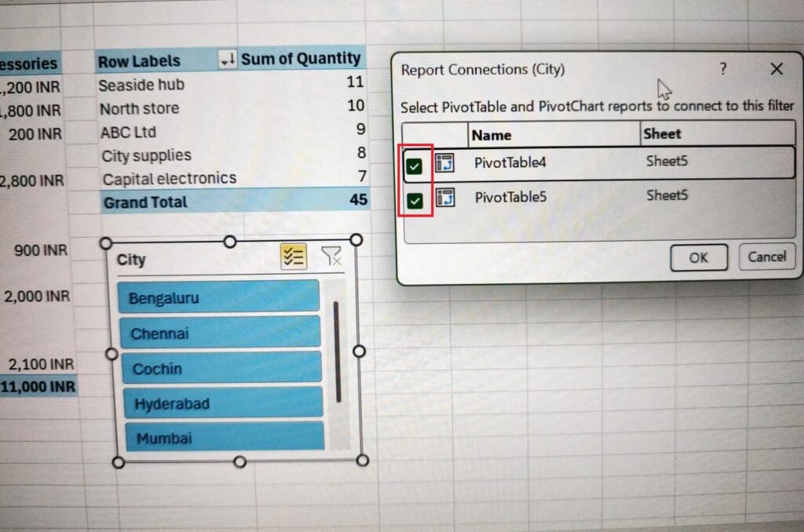Image resolution: width=804 pixels, height=532 pixels.
Task: Uncheck the PivotTable4 connection checkbox
Action: point(414,166)
